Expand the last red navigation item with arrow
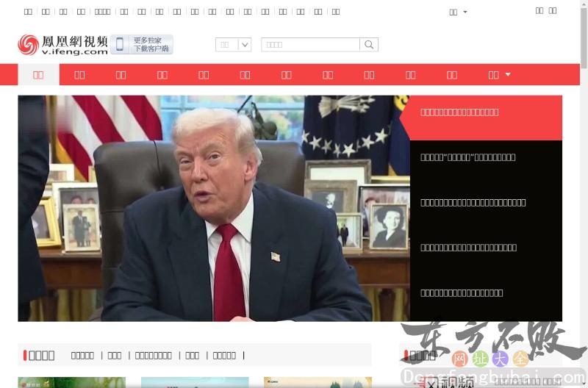588x388 pixels. pos(499,74)
